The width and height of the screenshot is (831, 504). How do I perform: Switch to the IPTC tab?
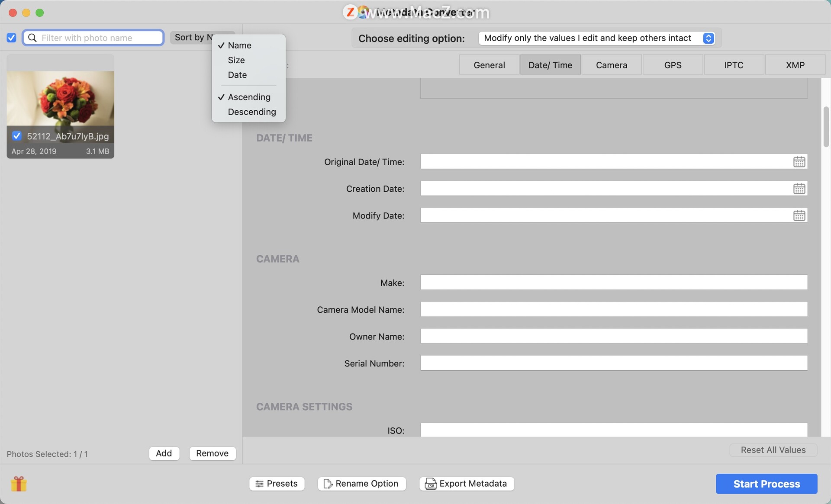734,65
